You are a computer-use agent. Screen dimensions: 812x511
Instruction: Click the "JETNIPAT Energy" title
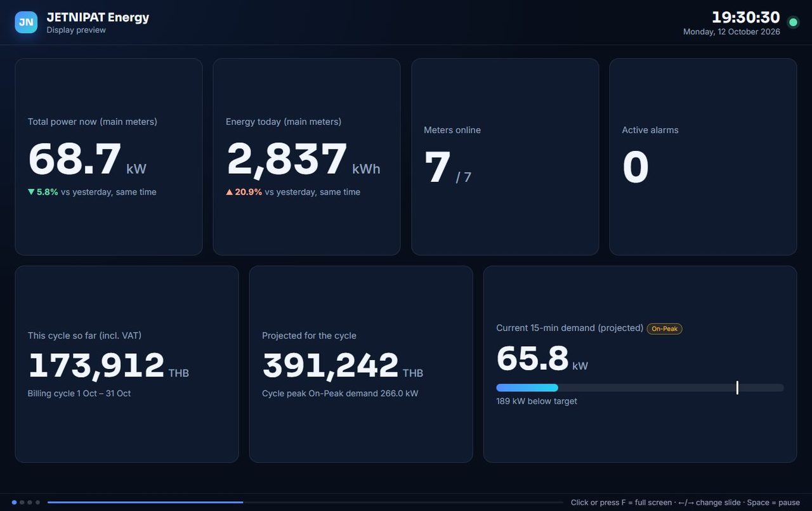tap(98, 17)
